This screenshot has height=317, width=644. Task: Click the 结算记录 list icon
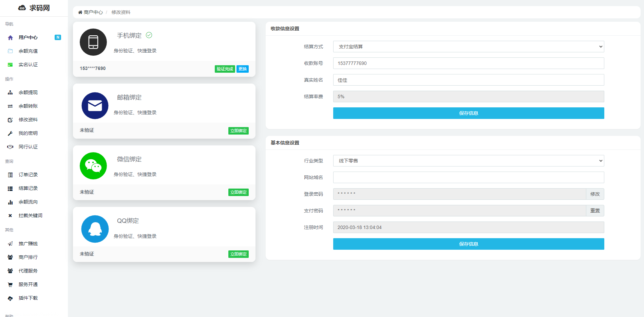10,189
